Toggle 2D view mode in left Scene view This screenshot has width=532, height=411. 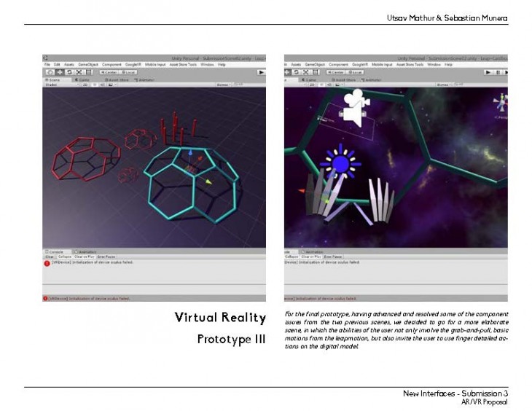(85, 85)
